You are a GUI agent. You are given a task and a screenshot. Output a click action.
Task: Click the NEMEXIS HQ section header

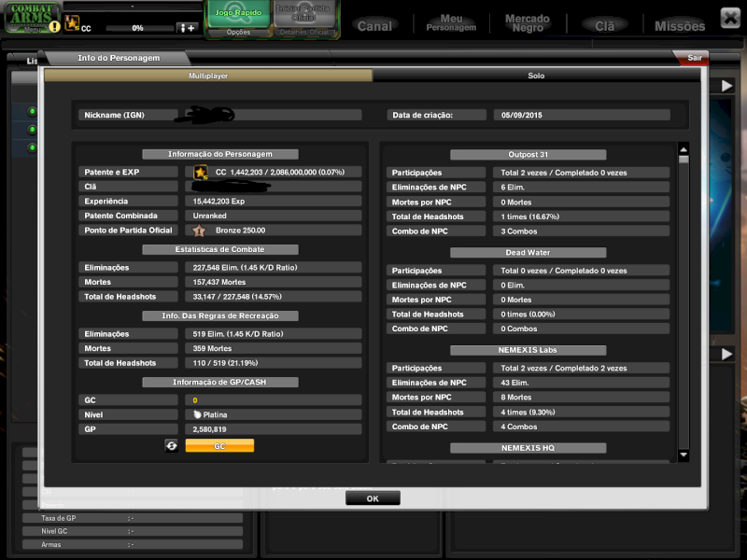(x=528, y=448)
